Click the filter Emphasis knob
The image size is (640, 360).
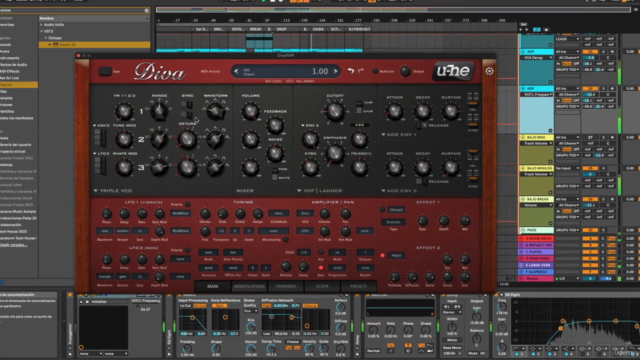click(x=334, y=153)
